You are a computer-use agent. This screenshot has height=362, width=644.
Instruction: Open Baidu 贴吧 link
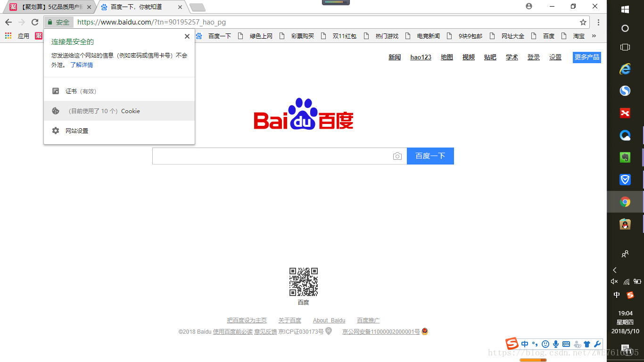490,57
